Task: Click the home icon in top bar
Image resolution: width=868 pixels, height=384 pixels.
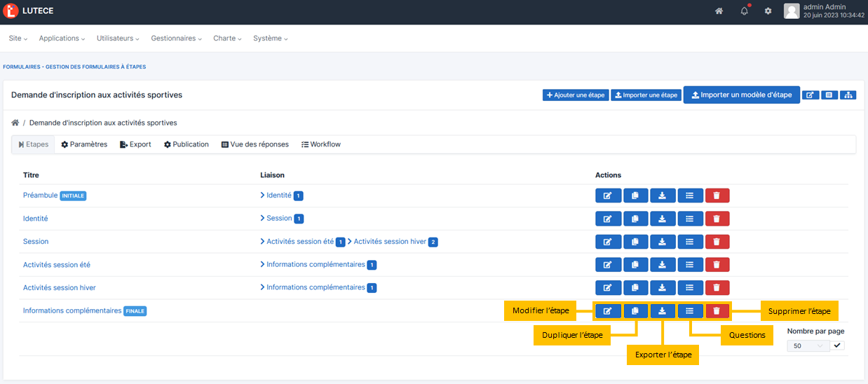Action: tap(719, 11)
